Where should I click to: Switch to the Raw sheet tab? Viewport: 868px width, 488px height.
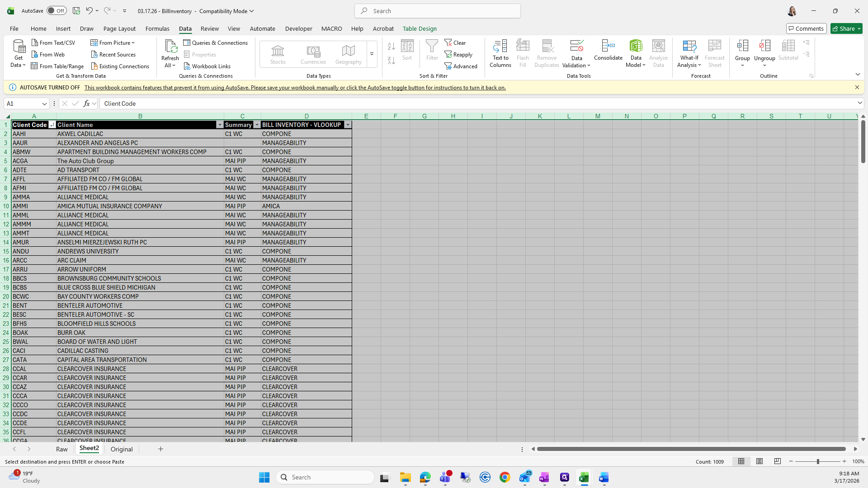pos(61,449)
